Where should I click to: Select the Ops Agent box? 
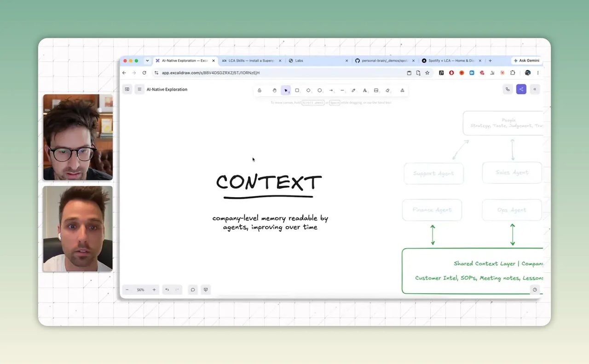point(512,210)
